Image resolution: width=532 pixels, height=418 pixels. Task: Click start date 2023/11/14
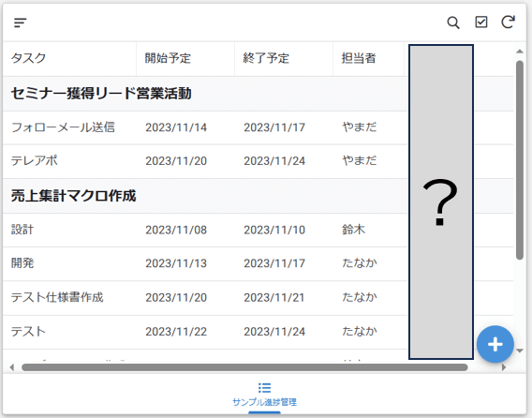176,127
